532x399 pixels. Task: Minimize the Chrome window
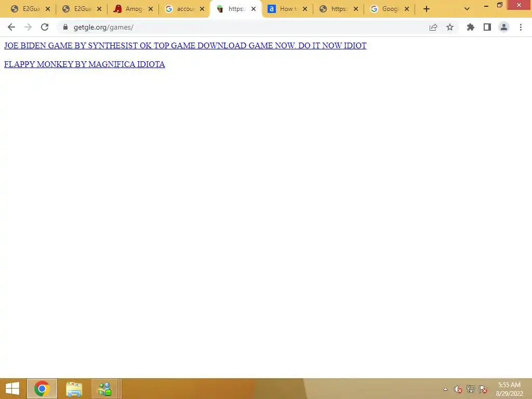[486, 5]
